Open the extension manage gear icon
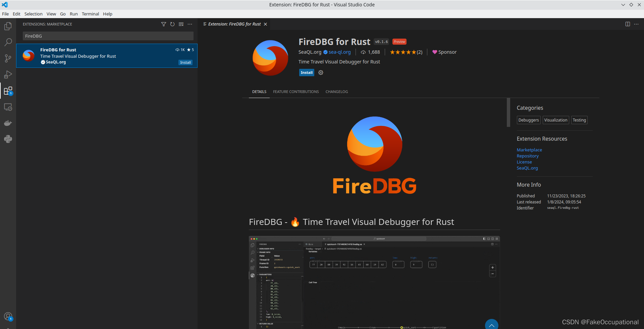 [x=321, y=73]
